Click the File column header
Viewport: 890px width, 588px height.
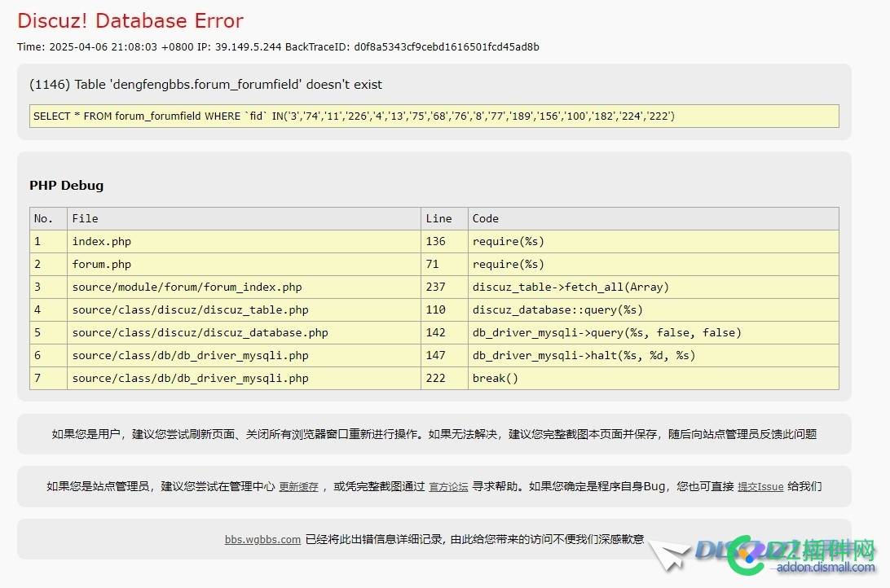tap(244, 219)
